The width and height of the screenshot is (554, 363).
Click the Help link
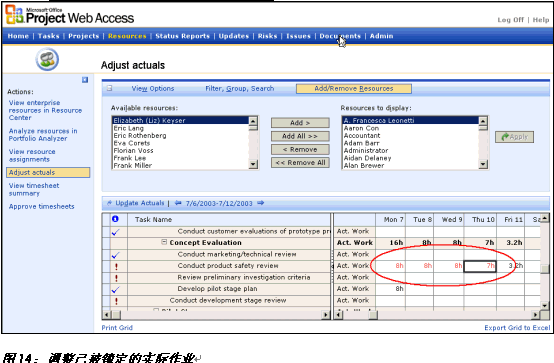pyautogui.click(x=541, y=20)
